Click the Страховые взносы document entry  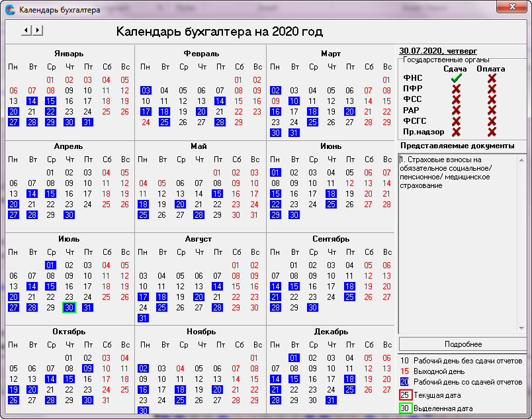pyautogui.click(x=445, y=172)
